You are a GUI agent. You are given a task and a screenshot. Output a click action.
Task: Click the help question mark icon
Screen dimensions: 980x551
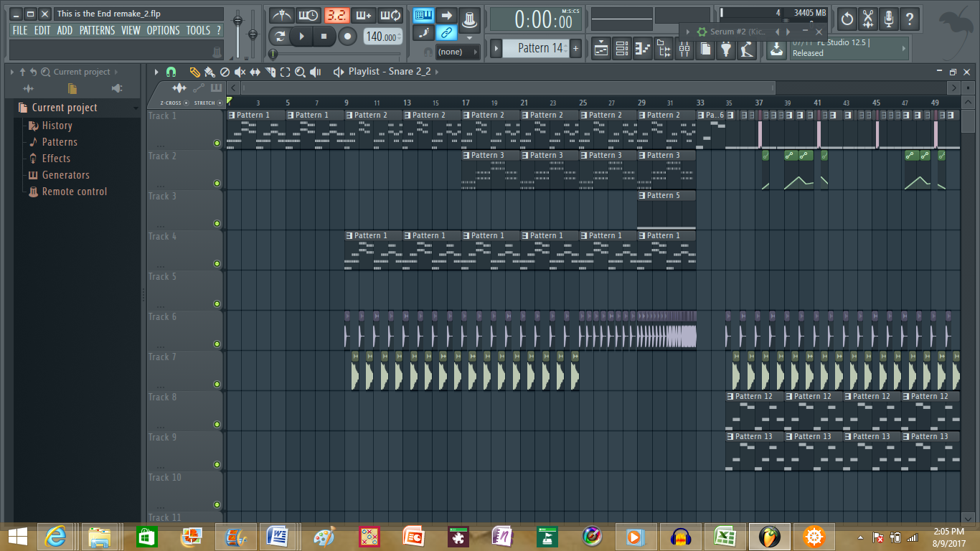(x=910, y=19)
